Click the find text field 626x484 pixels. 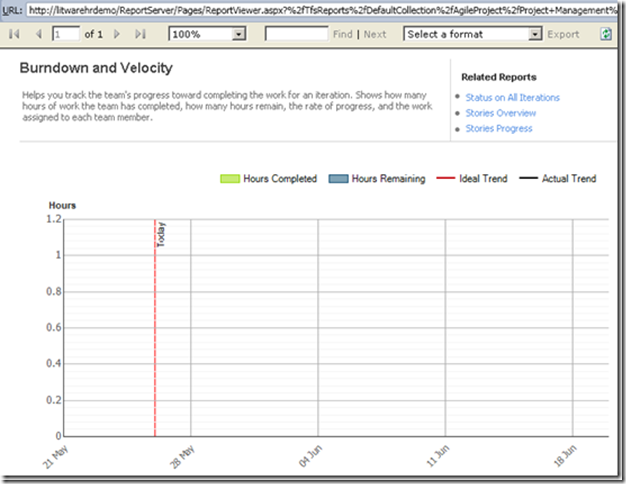[x=296, y=34]
